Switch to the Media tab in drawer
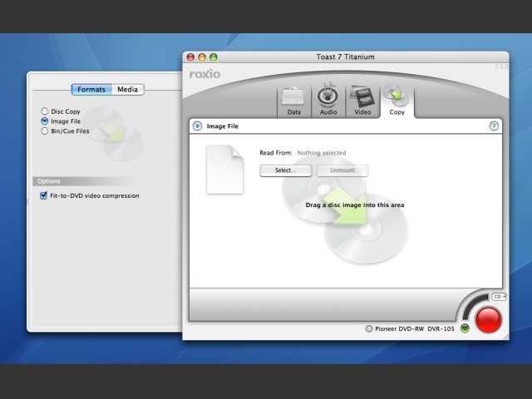 (127, 90)
